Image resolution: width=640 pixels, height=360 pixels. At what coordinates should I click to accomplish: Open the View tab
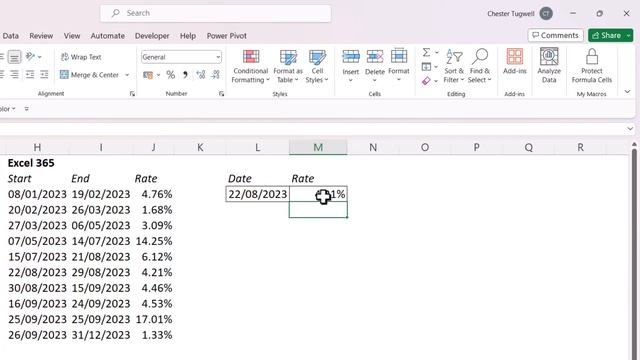(72, 36)
